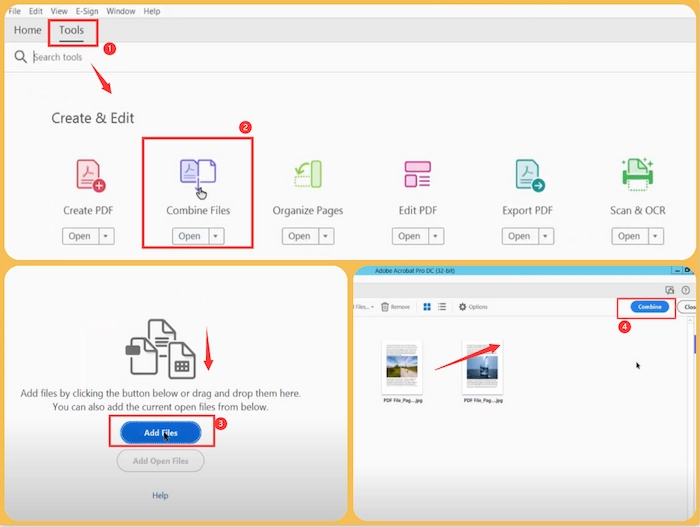Viewport: 700px width, 527px height.
Task: Open the Organize Pages tool icon
Action: [x=308, y=175]
